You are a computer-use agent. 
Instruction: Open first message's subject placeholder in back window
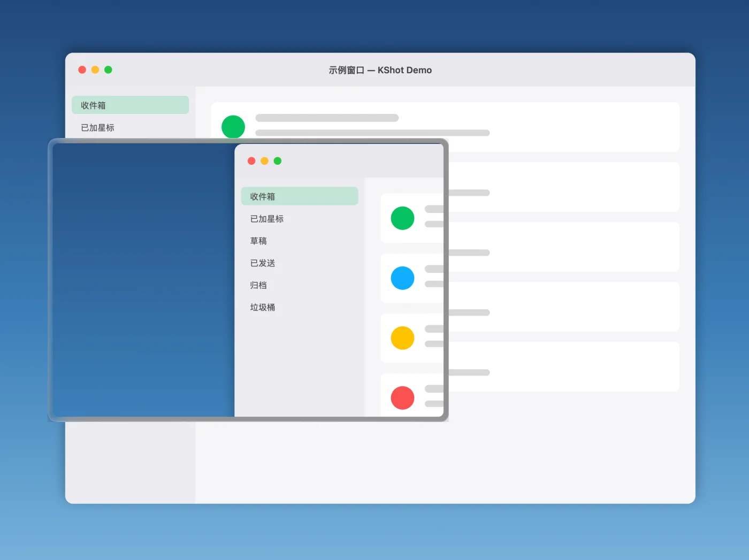327,118
